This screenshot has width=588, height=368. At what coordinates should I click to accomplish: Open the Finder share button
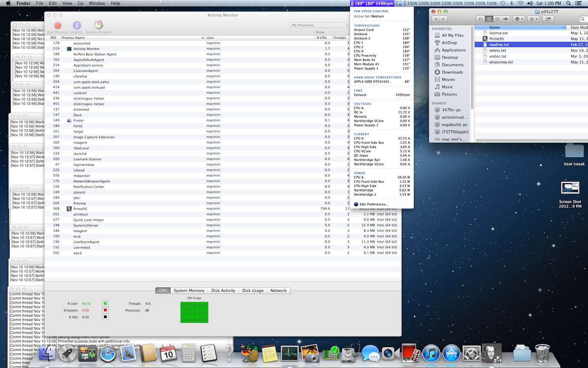(548, 19)
